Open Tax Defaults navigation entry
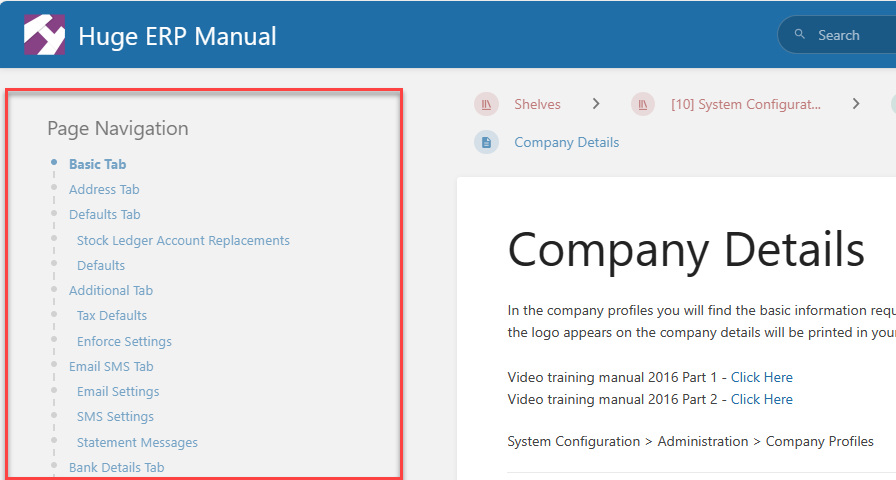896x480 pixels. [112, 315]
